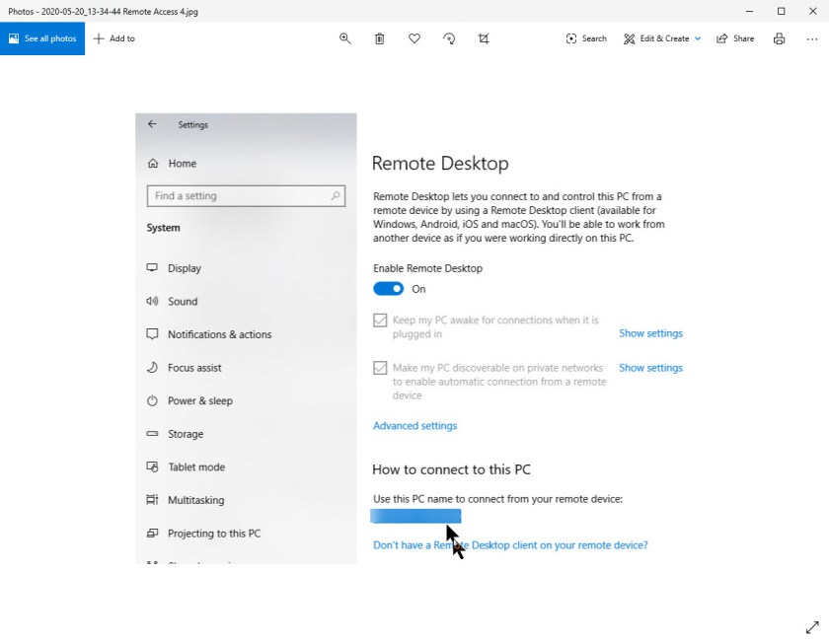Select Display in the System sidebar
Viewport: 829px width, 644px height.
(x=185, y=267)
